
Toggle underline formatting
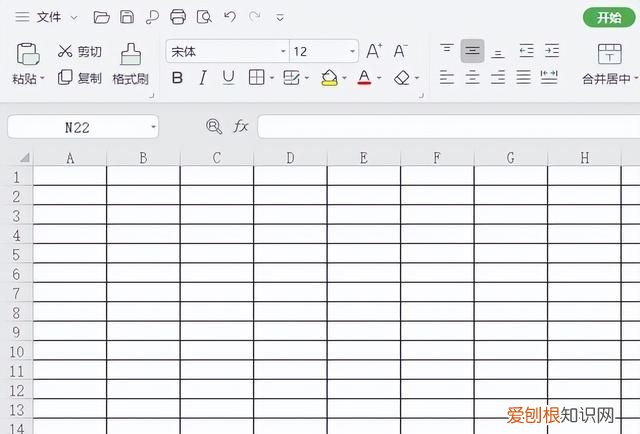(229, 78)
